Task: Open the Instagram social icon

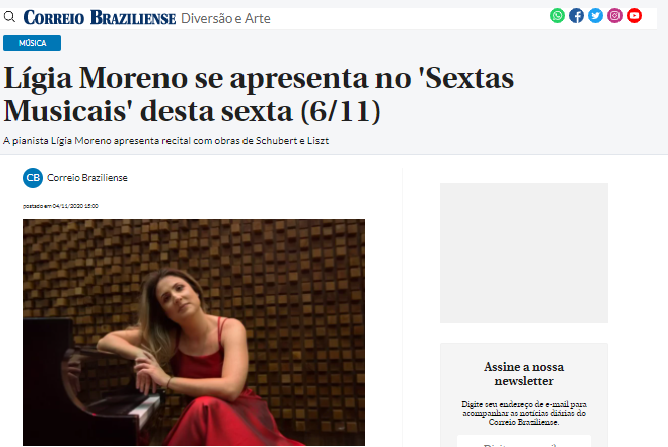Action: tap(615, 16)
